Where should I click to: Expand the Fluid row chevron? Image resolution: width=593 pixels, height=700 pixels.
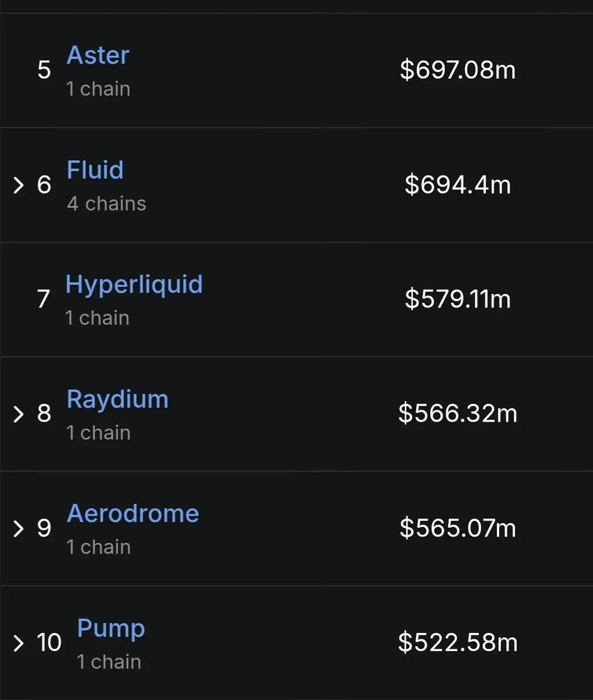pos(19,185)
